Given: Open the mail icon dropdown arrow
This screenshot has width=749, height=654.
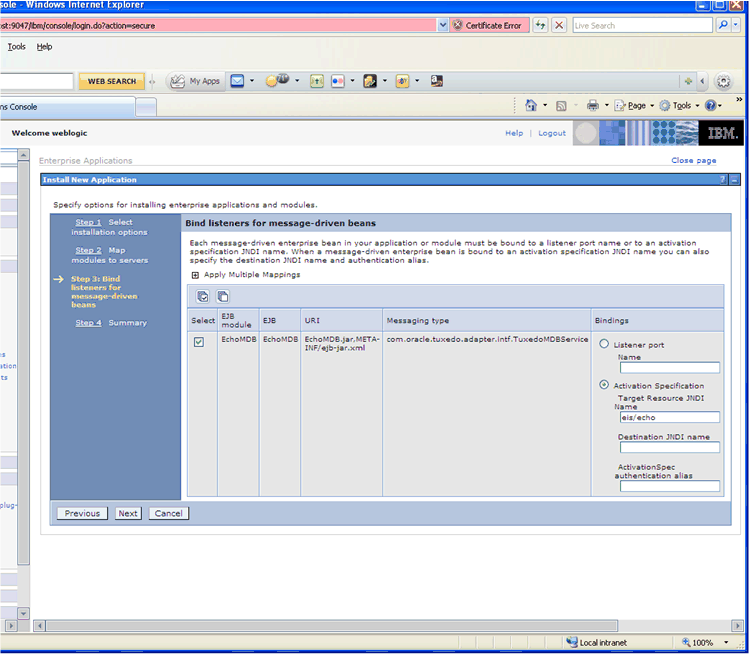Looking at the screenshot, I should pyautogui.click(x=252, y=81).
